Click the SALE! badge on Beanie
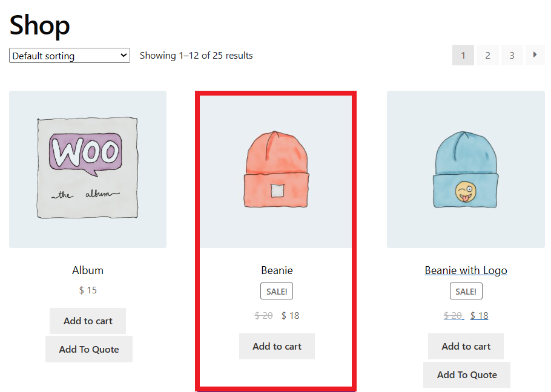 pos(277,291)
